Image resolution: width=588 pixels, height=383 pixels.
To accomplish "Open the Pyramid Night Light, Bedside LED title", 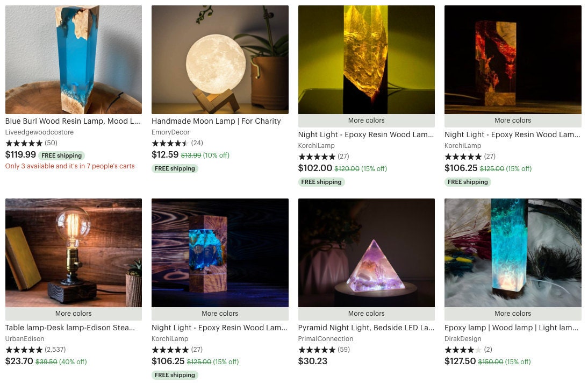I will [x=366, y=328].
